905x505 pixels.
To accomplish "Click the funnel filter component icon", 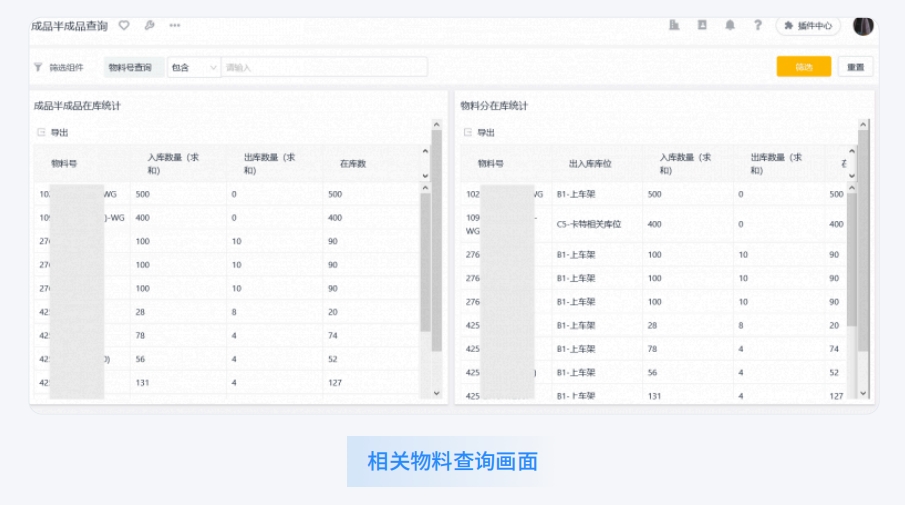I will pyautogui.click(x=39, y=68).
